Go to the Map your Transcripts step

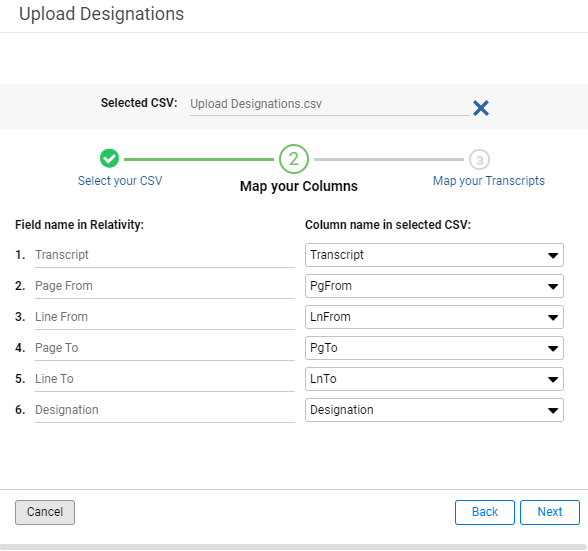click(489, 181)
